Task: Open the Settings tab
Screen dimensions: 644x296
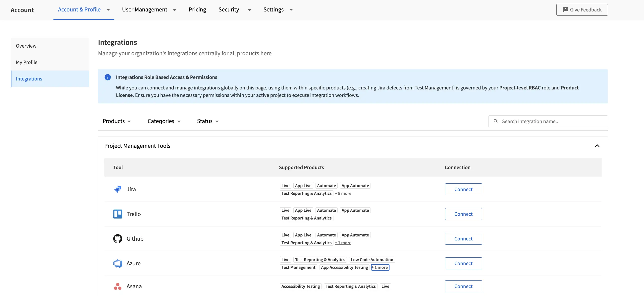Action: (x=273, y=9)
